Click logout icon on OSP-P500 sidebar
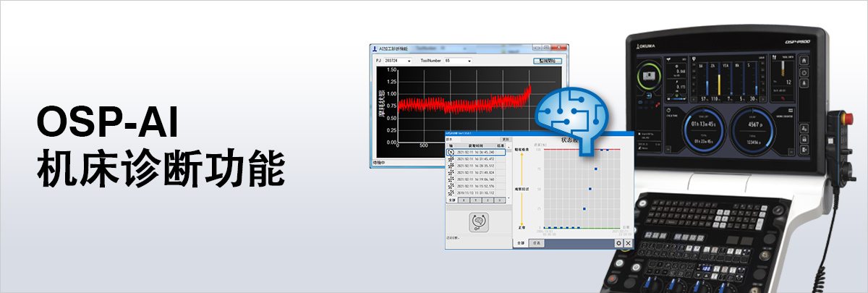The height and width of the screenshot is (293, 868). [804, 150]
